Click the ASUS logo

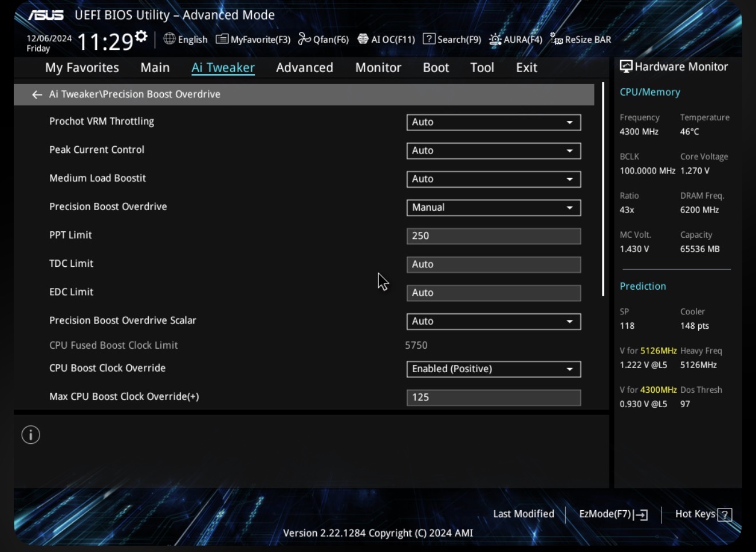pos(46,15)
